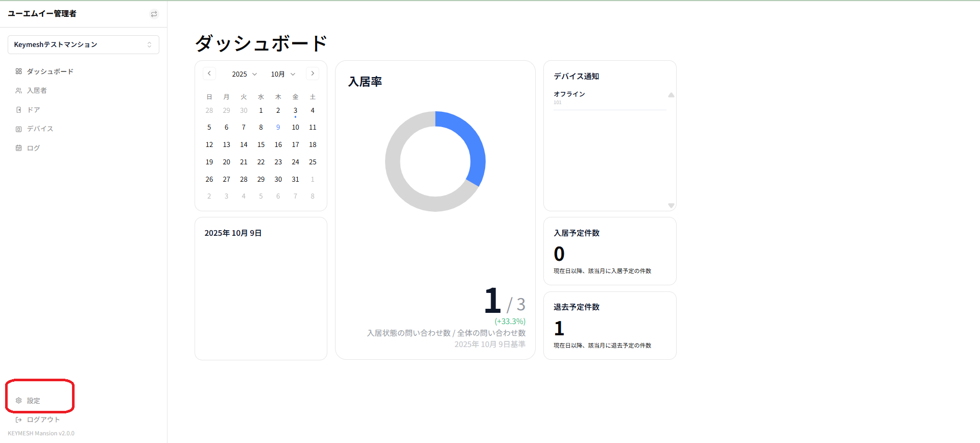The image size is (980, 443).
Task: Pick October 15 on the calendar
Action: (x=261, y=145)
